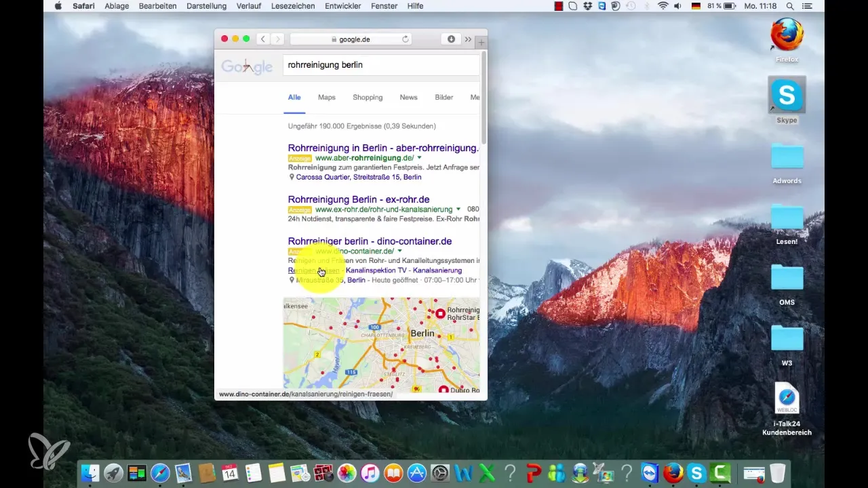Click the Berlin map thumbnail
868x488 pixels.
[381, 345]
